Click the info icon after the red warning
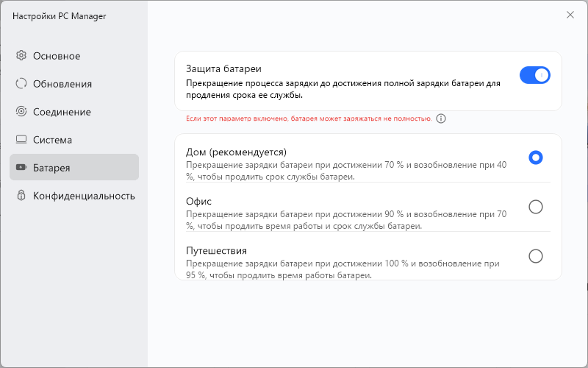This screenshot has width=588, height=368. point(441,118)
